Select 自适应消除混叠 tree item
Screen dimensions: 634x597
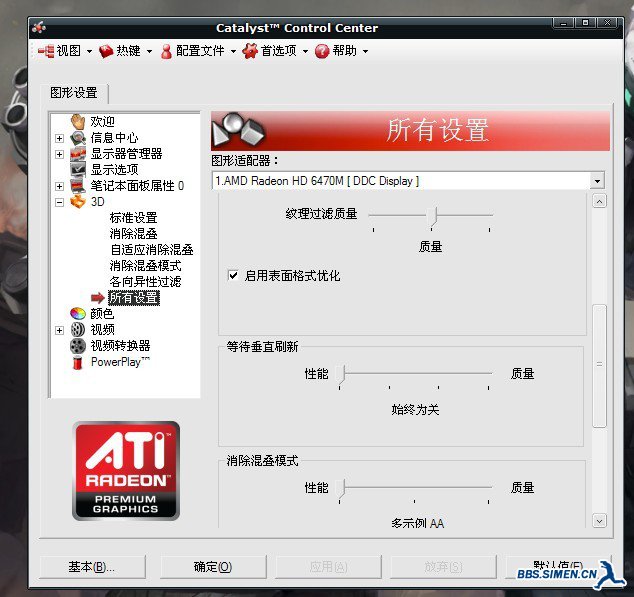coord(152,250)
